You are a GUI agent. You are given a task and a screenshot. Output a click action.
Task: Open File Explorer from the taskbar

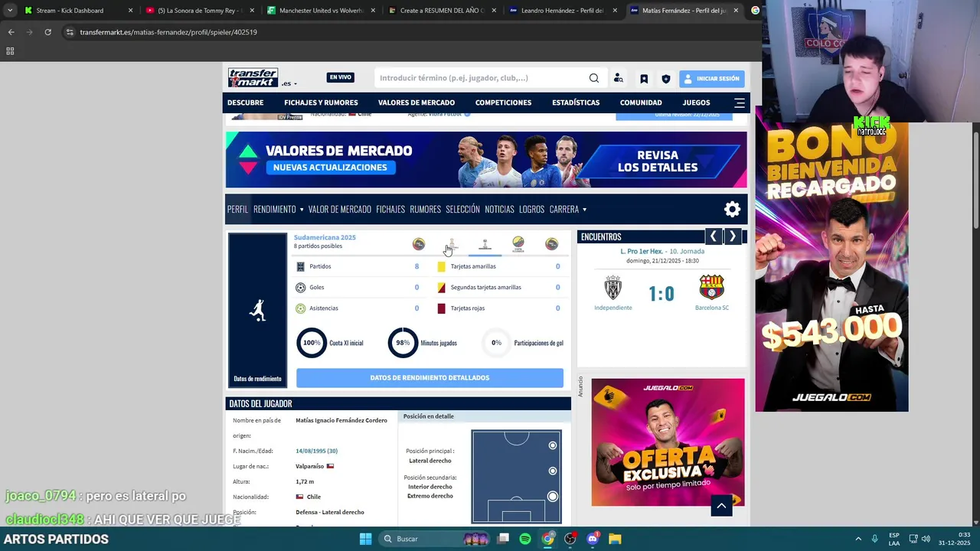coord(615,539)
